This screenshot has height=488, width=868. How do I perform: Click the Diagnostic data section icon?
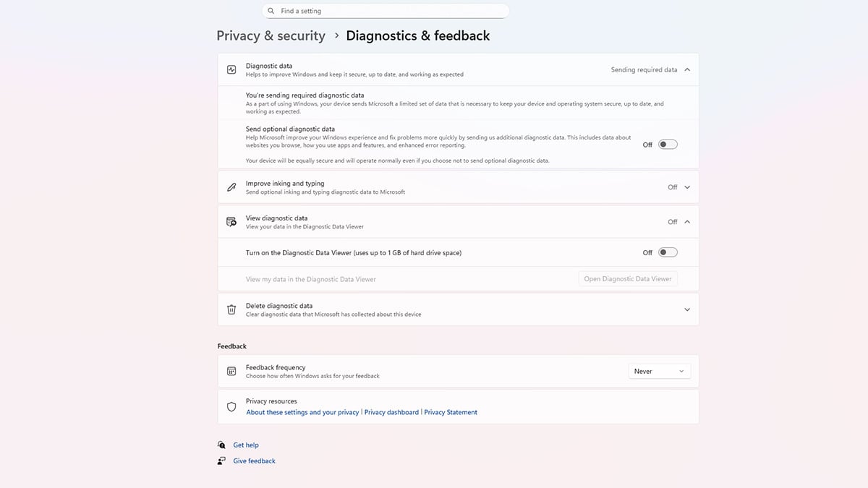(x=231, y=69)
